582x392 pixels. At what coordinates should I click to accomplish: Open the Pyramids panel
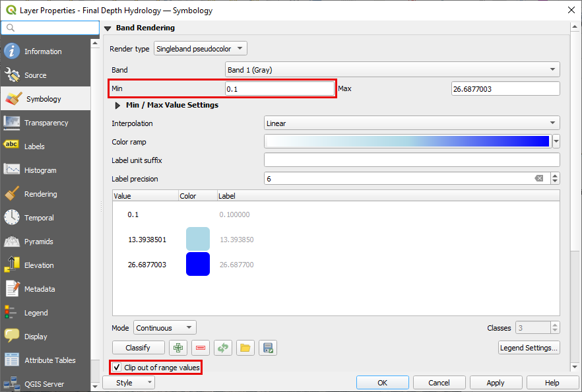click(x=38, y=242)
